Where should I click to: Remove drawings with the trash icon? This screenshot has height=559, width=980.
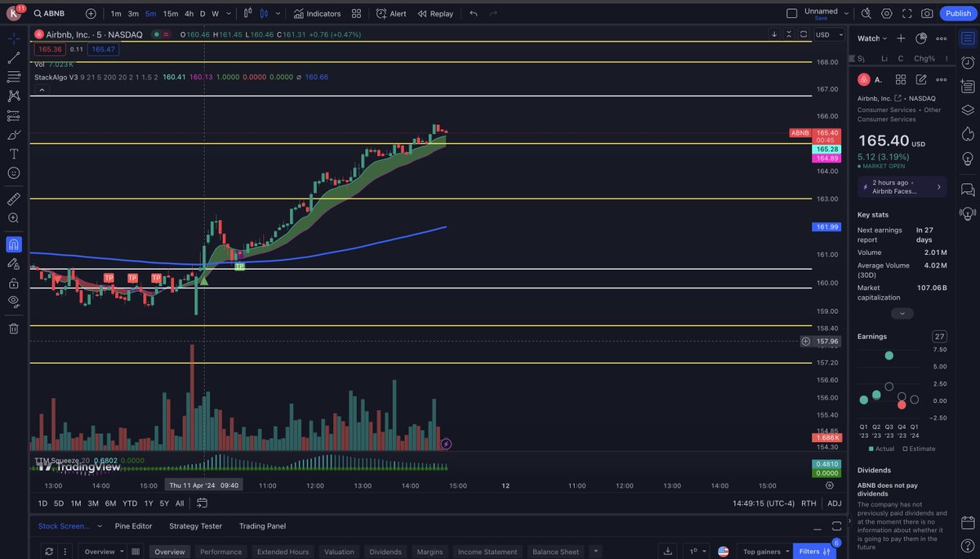pos(14,329)
